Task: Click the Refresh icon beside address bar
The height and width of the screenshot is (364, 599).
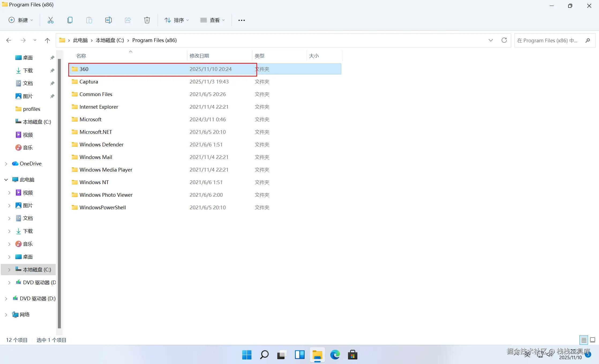Action: (504, 40)
